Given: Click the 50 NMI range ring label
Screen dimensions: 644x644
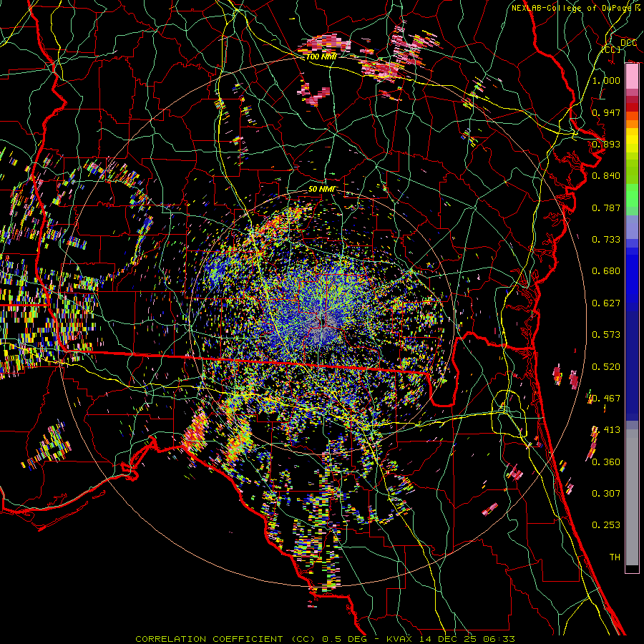Looking at the screenshot, I should (x=321, y=190).
